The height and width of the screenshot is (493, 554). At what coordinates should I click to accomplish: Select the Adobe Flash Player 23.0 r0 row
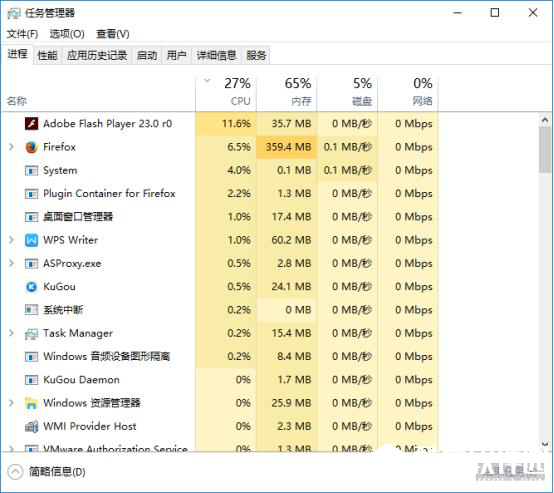click(x=220, y=124)
